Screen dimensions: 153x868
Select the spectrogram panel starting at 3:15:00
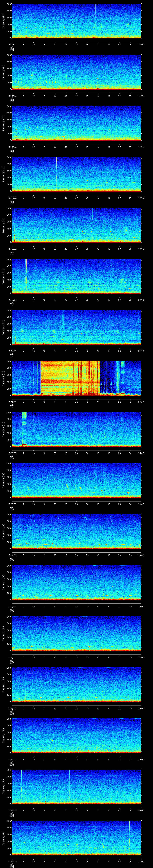[x=77, y=72]
